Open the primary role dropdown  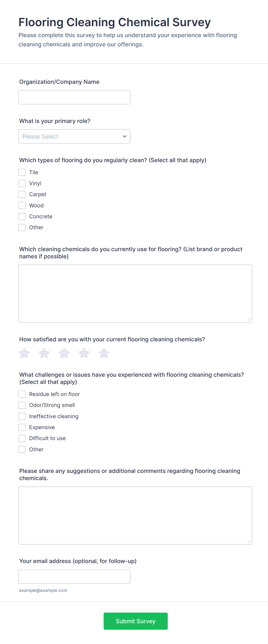tap(74, 136)
